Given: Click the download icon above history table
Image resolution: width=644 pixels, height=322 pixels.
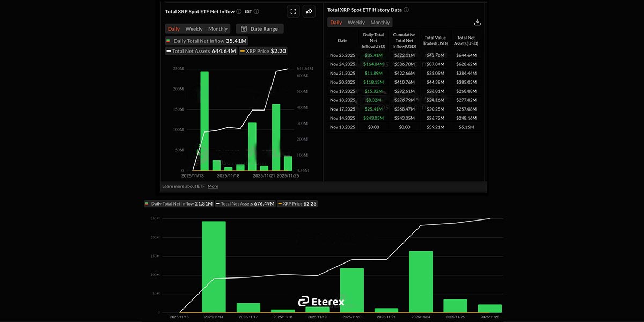Looking at the screenshot, I should 478,23.
